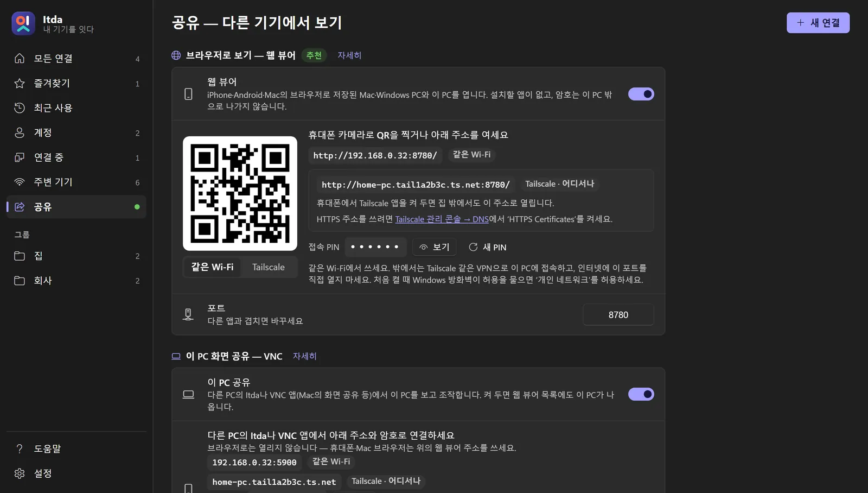Click the 192.168.0.32:5900 VNC address
868x493 pixels.
[x=254, y=463]
